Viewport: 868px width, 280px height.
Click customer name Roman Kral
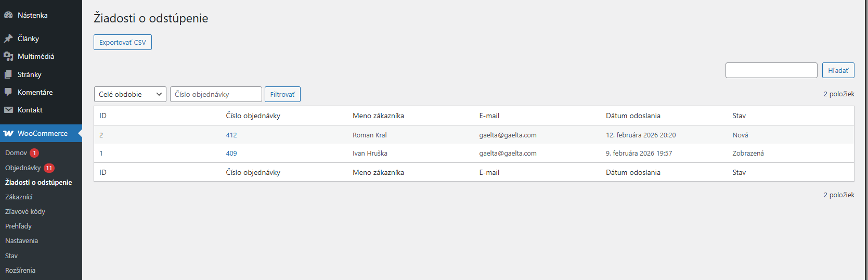(x=370, y=135)
